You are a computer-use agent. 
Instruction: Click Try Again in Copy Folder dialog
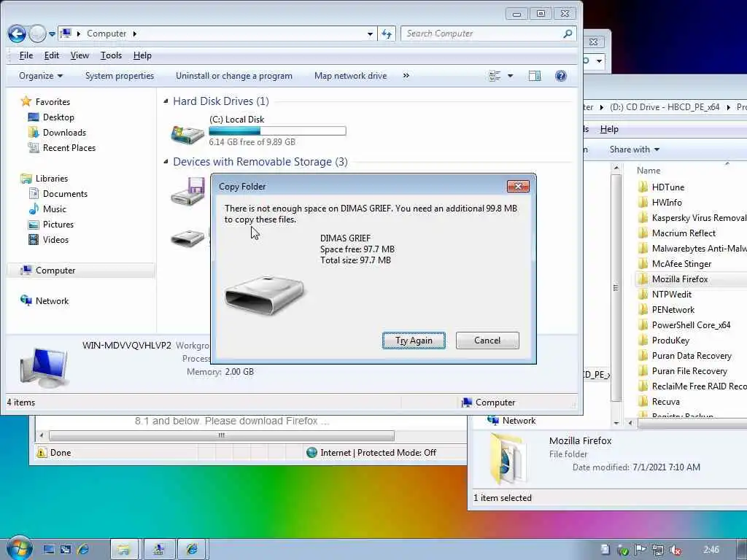tap(414, 341)
